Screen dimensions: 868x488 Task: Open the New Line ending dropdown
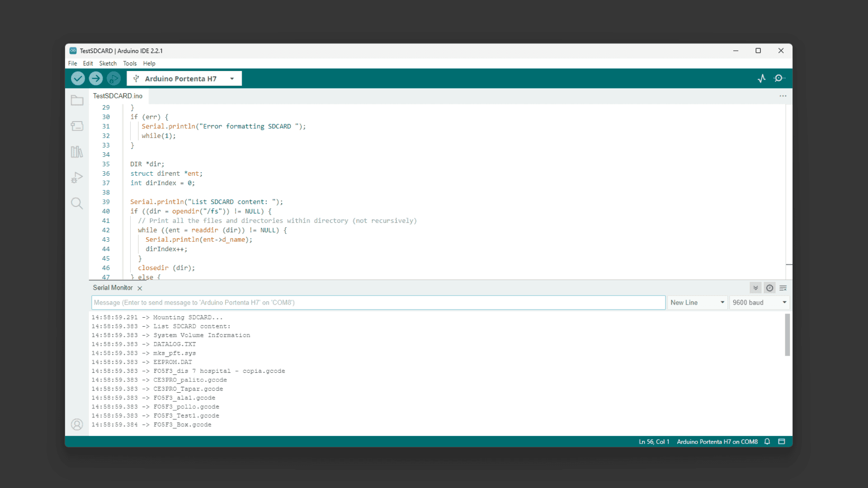pos(698,302)
